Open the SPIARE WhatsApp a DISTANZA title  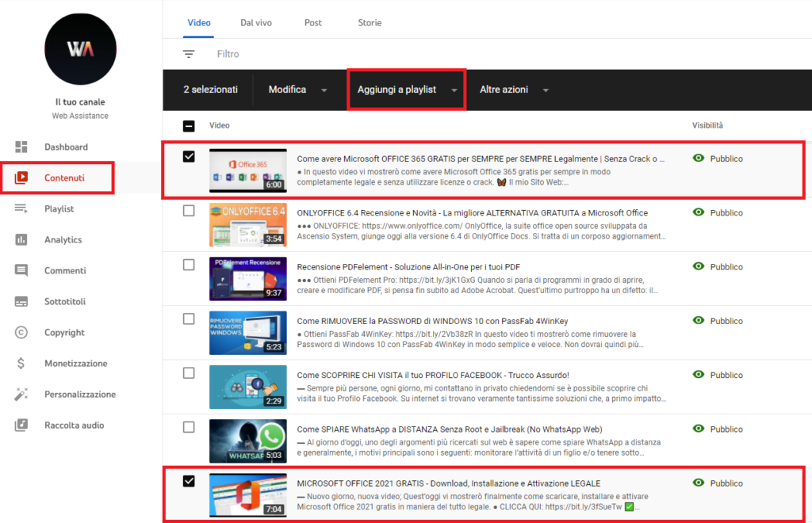tap(450, 429)
